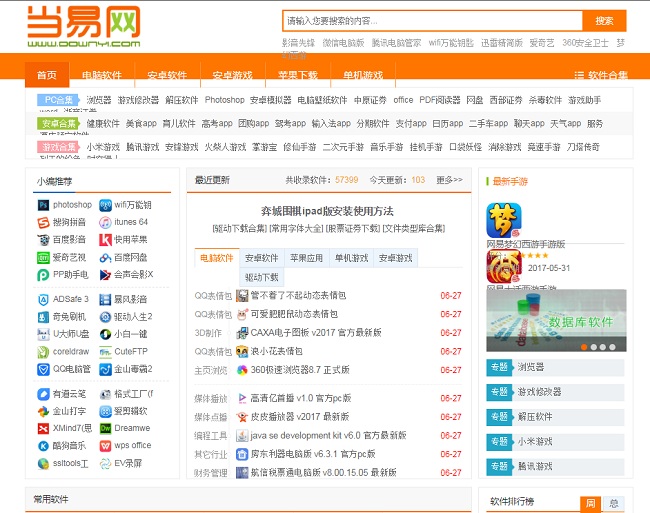Go to the 首页 navigation tab
Screen dimensions: 650x513
click(x=46, y=75)
